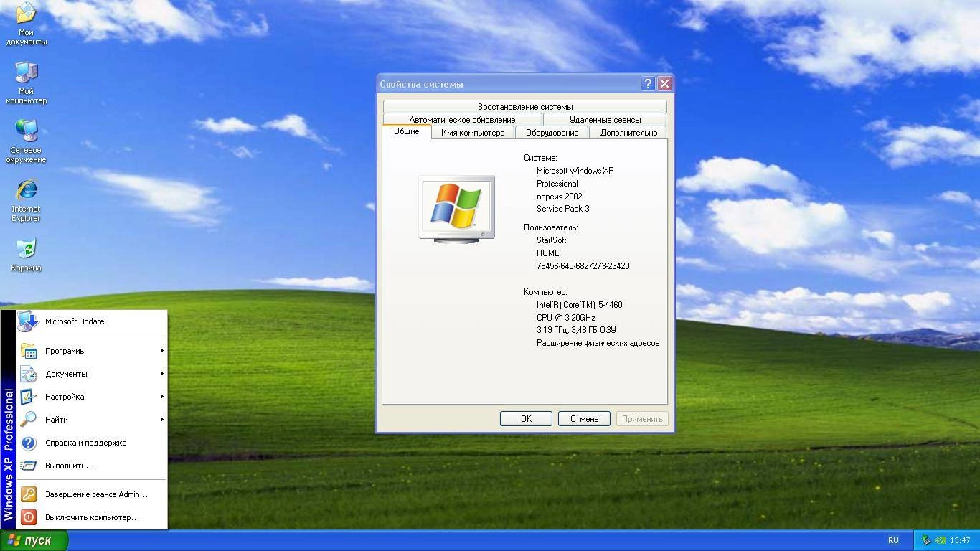The height and width of the screenshot is (551, 980).
Task: Choose Завершение сеанса Admin... entry
Action: click(92, 494)
